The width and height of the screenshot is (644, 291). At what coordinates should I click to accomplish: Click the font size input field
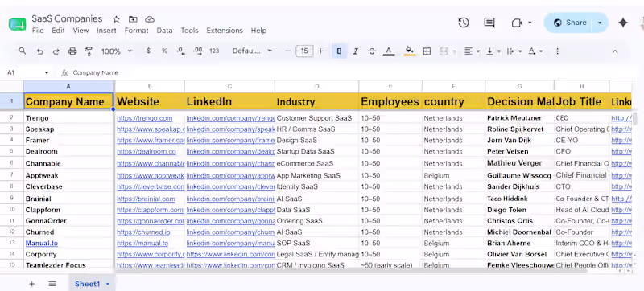click(x=304, y=51)
